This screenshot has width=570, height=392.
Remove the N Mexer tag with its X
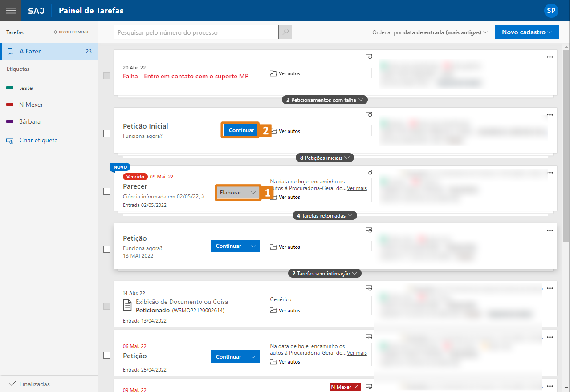click(x=356, y=387)
